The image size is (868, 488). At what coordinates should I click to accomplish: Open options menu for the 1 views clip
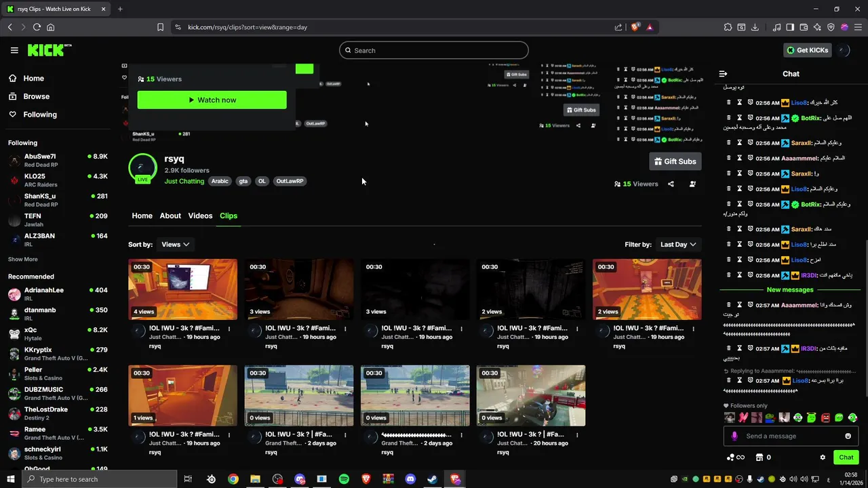[229, 434]
